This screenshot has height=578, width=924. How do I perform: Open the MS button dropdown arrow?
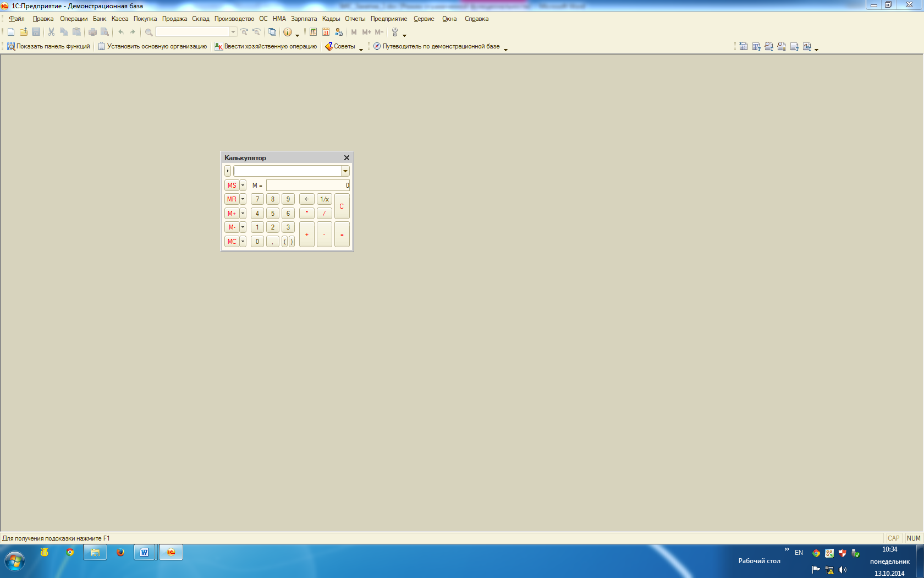pyautogui.click(x=243, y=186)
